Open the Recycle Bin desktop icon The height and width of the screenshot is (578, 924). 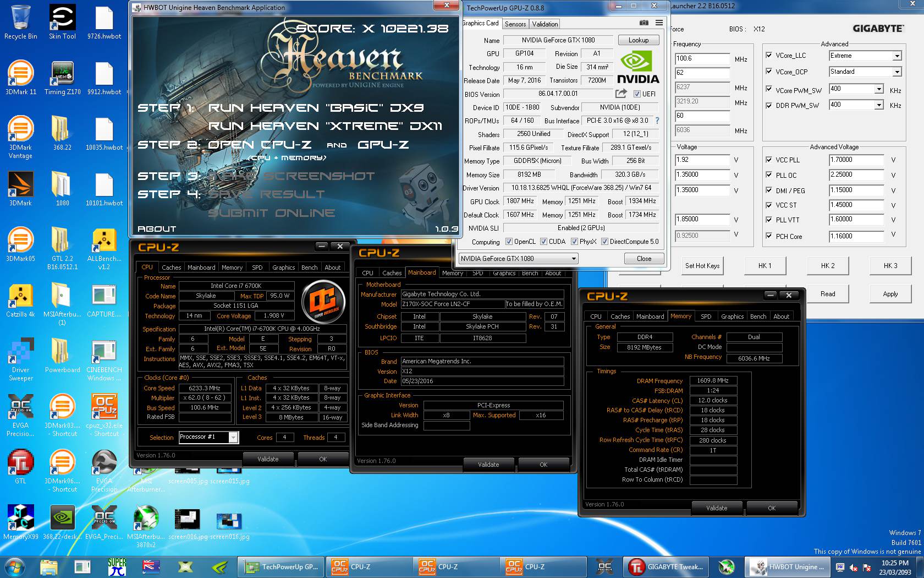[20, 22]
